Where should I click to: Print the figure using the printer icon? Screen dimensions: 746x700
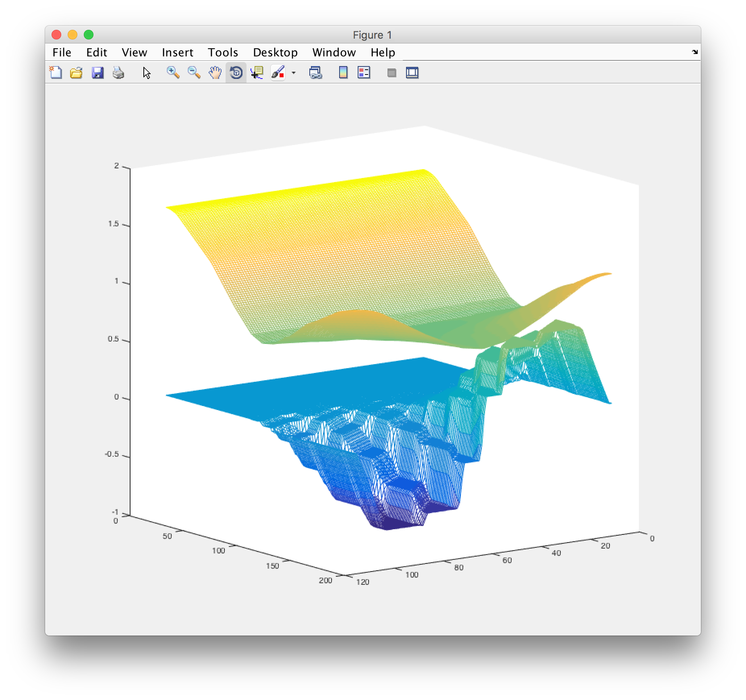pos(118,73)
